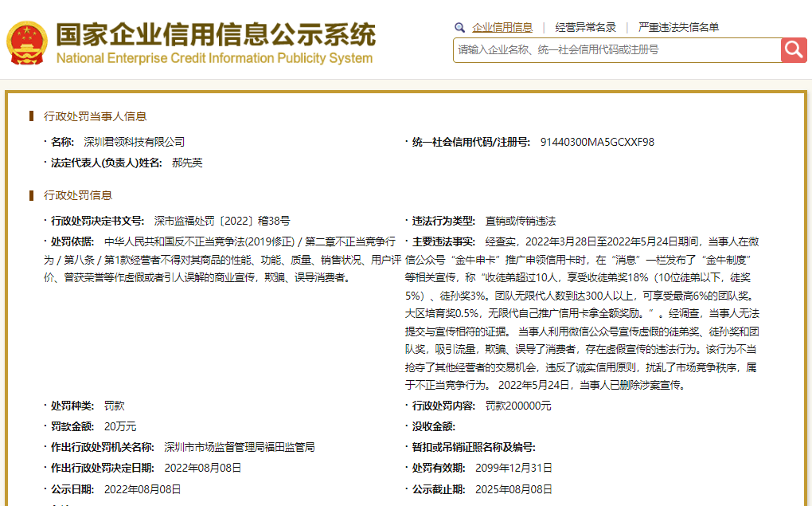Select the 严重违法失信名单 tab

[678, 27]
